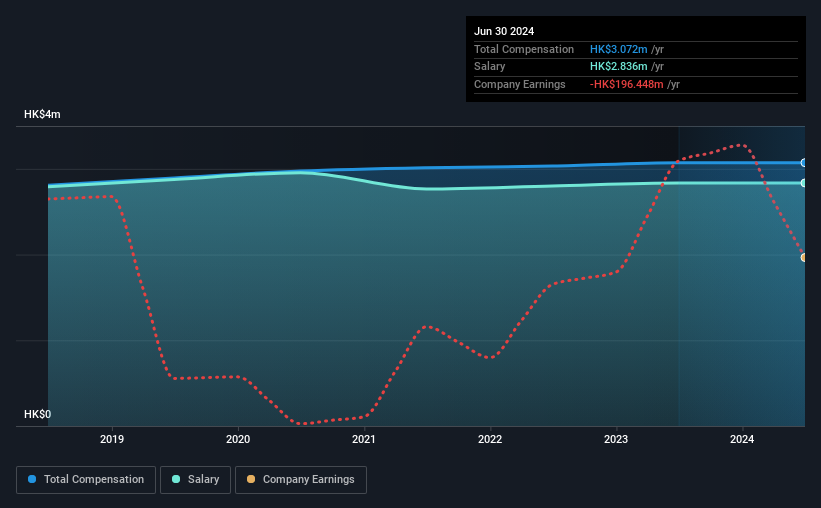Toggle the Salary legend button
The height and width of the screenshot is (508, 821).
point(195,480)
